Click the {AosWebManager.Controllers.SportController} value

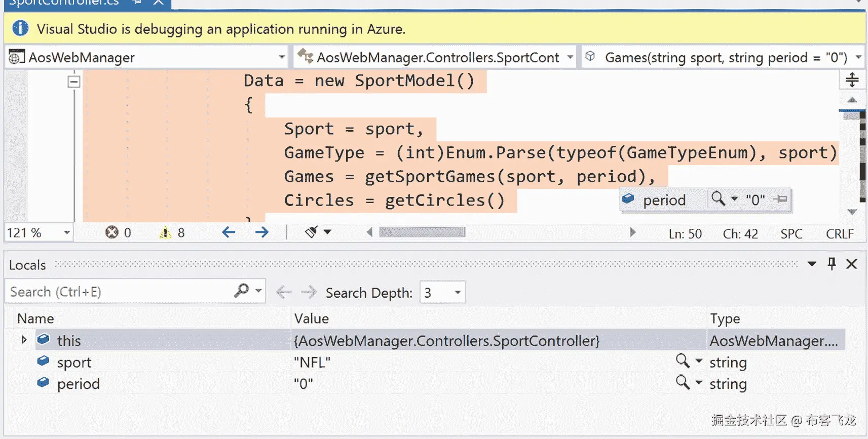446,341
